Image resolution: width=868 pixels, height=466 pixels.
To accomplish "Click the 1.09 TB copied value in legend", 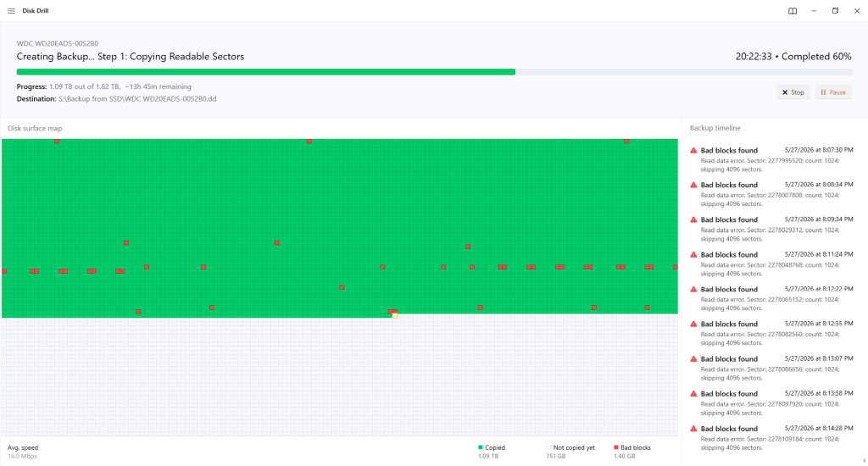I will tap(488, 456).
